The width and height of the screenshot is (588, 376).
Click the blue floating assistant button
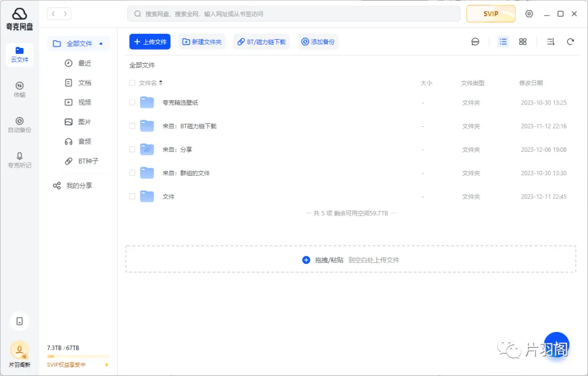(x=556, y=344)
